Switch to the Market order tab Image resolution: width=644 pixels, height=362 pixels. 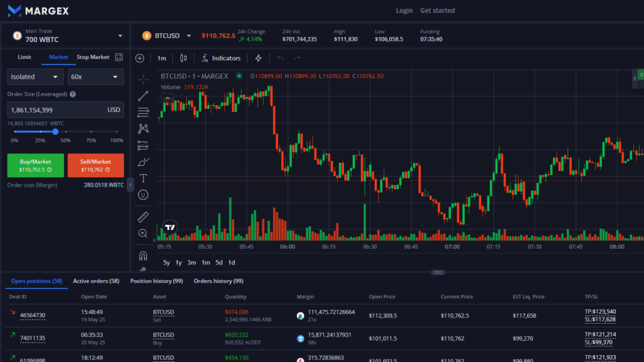point(58,57)
